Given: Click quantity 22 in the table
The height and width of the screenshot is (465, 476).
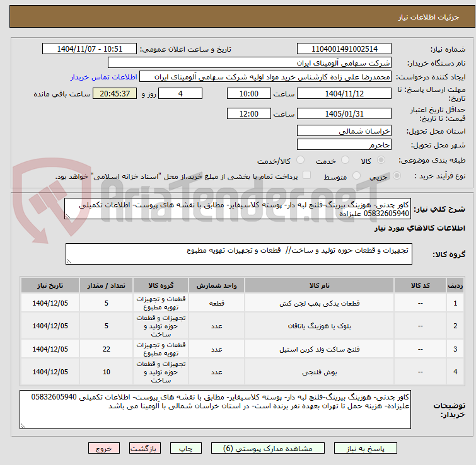Looking at the screenshot, I should point(107,349).
